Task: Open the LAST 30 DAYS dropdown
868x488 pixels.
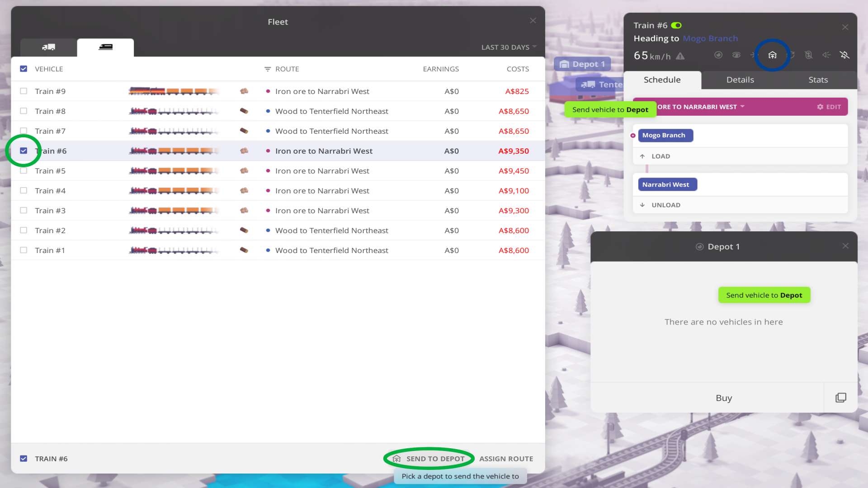Action: click(x=509, y=47)
